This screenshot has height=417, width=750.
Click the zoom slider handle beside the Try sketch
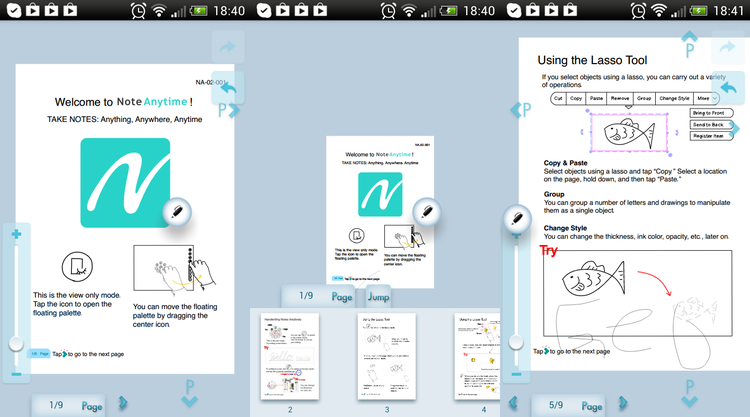(517, 342)
